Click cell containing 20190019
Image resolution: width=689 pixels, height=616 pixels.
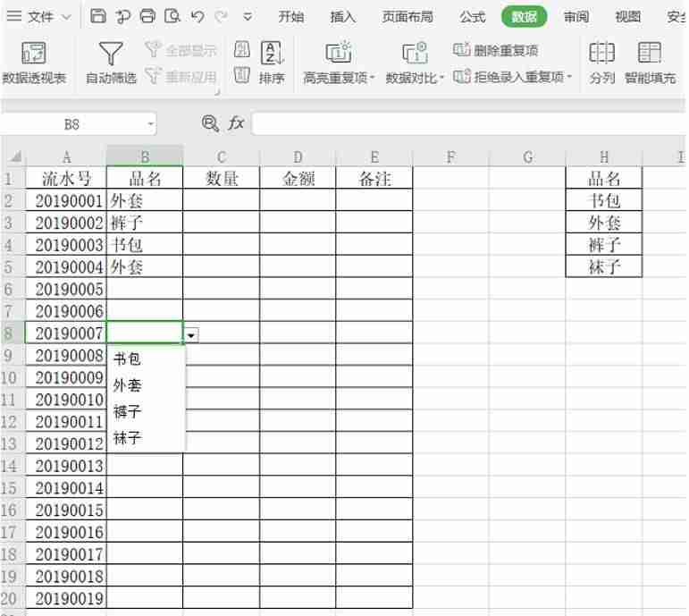pos(66,598)
